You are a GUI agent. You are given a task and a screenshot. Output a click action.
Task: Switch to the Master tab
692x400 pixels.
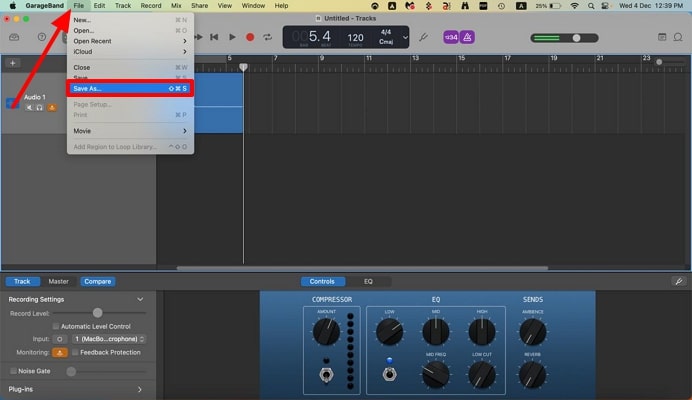tap(58, 281)
